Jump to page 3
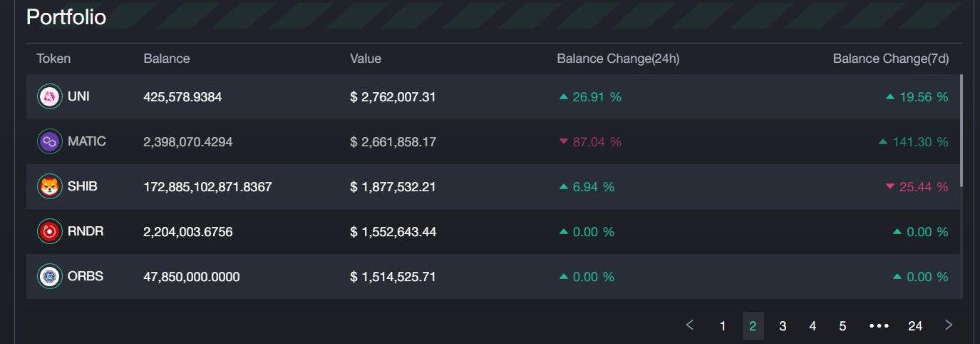The width and height of the screenshot is (980, 344). [x=783, y=326]
